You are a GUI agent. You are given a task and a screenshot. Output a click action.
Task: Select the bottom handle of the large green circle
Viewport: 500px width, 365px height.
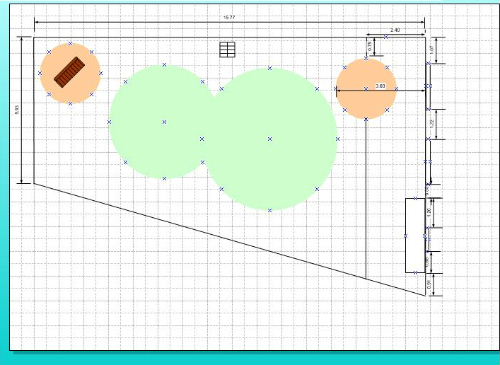(x=270, y=210)
